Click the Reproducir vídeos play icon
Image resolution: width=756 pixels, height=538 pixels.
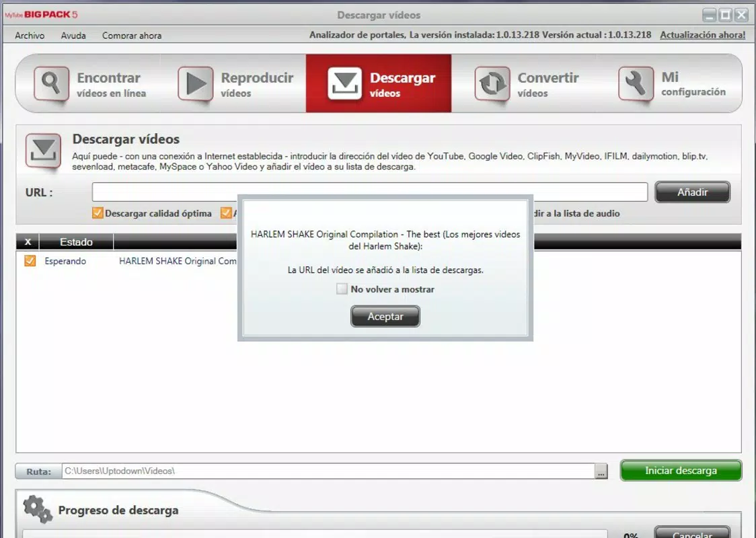[x=195, y=83]
